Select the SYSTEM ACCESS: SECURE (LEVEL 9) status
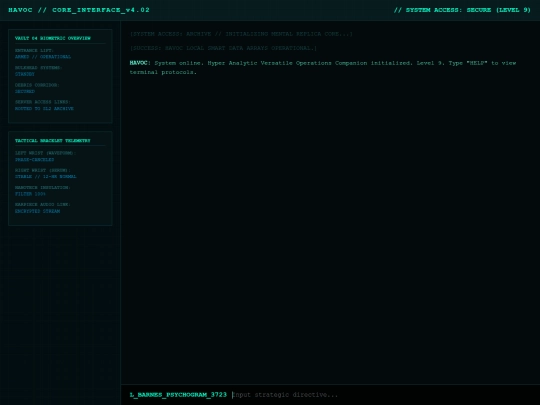 pos(462,10)
